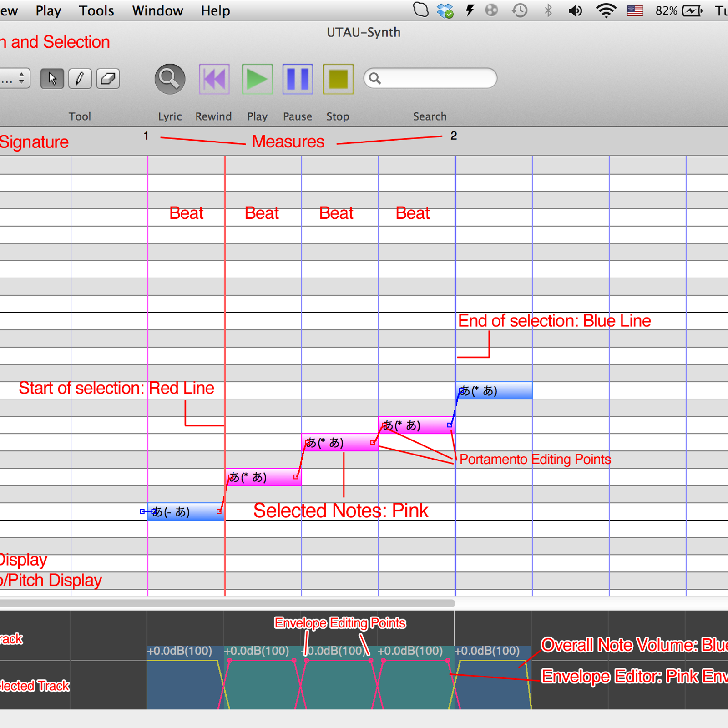Image resolution: width=728 pixels, height=728 pixels.
Task: Open the Tools menu
Action: [x=96, y=10]
